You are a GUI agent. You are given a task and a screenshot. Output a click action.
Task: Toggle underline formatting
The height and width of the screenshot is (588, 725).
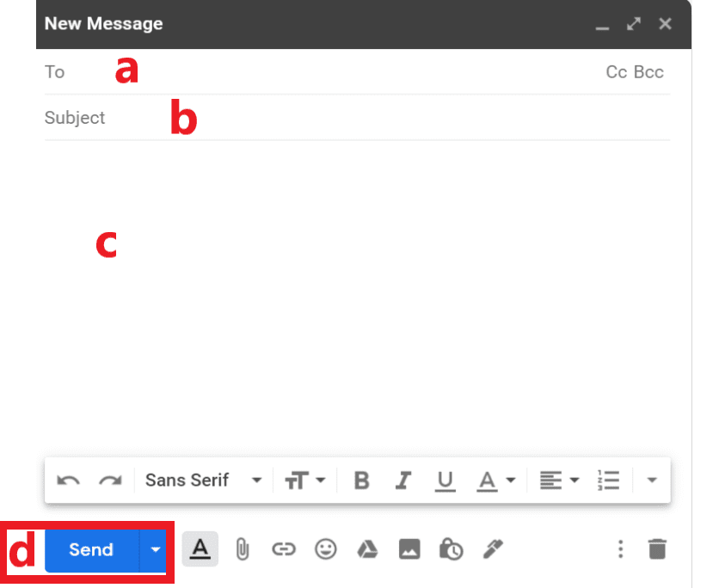[445, 481]
